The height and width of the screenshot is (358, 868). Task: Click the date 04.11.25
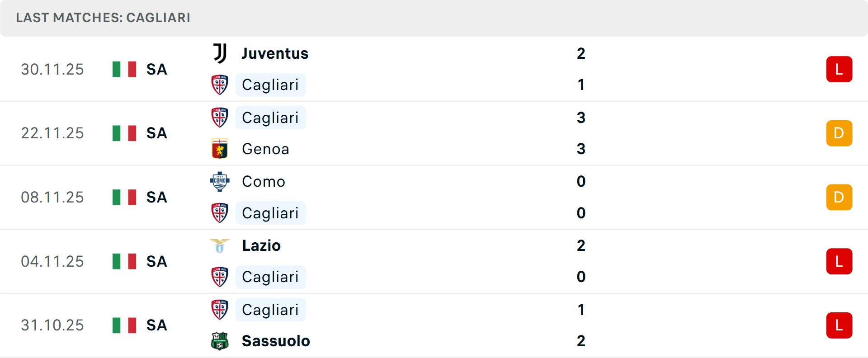click(52, 261)
